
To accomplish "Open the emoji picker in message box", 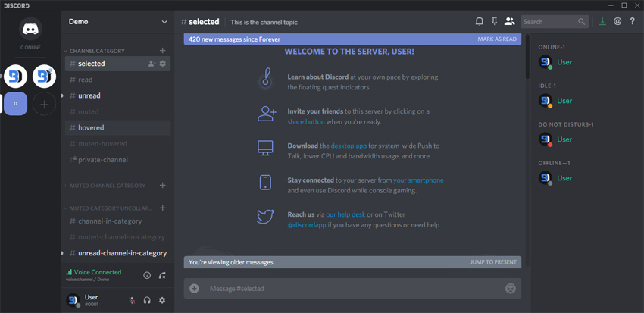I will point(511,289).
